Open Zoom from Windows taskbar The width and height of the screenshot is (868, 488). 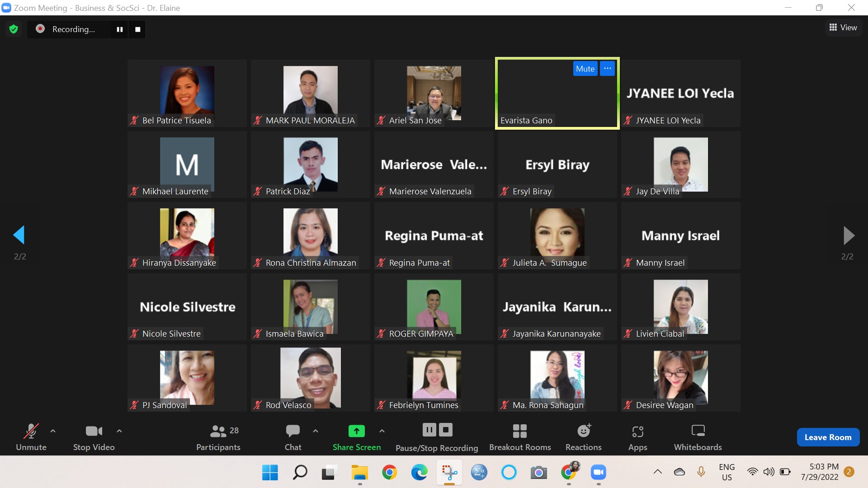(598, 473)
